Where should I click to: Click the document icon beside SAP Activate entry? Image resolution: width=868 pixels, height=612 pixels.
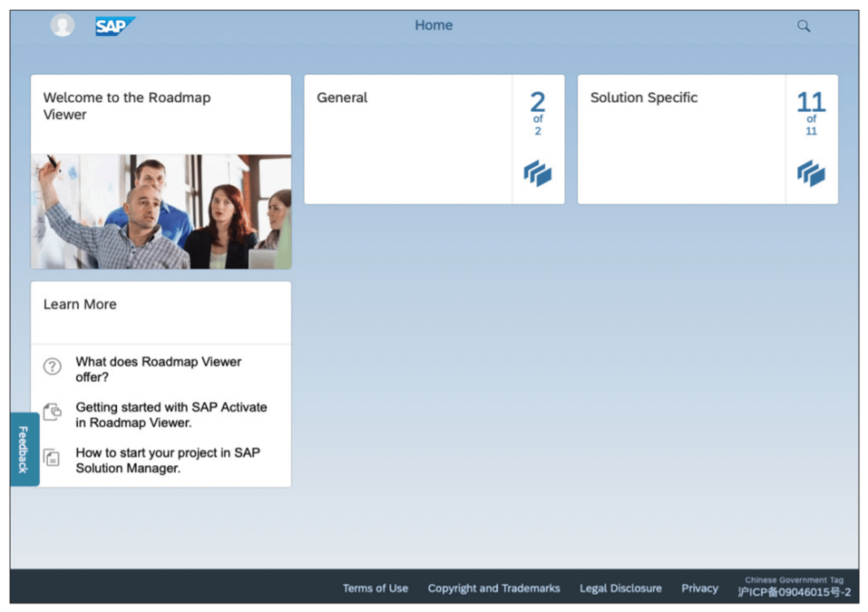pos(53,412)
